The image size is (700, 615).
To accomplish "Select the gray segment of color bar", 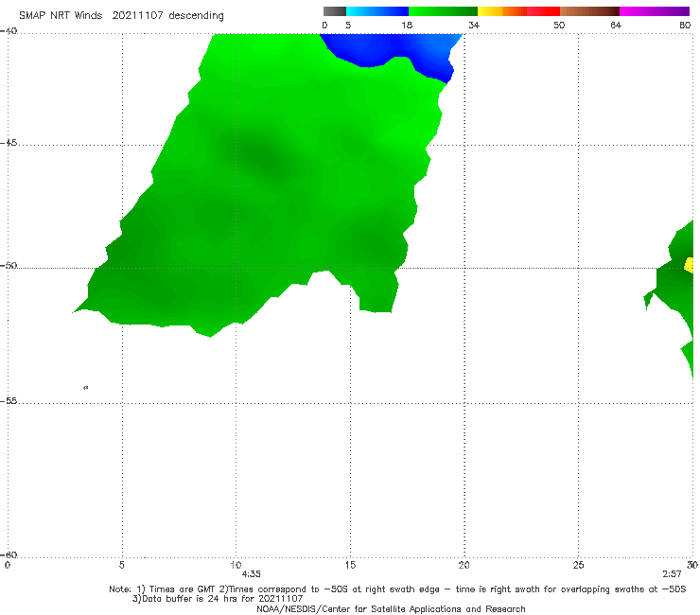I will click(334, 11).
